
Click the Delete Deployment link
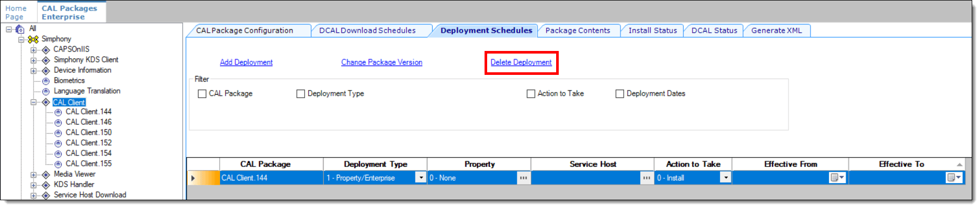click(x=521, y=62)
